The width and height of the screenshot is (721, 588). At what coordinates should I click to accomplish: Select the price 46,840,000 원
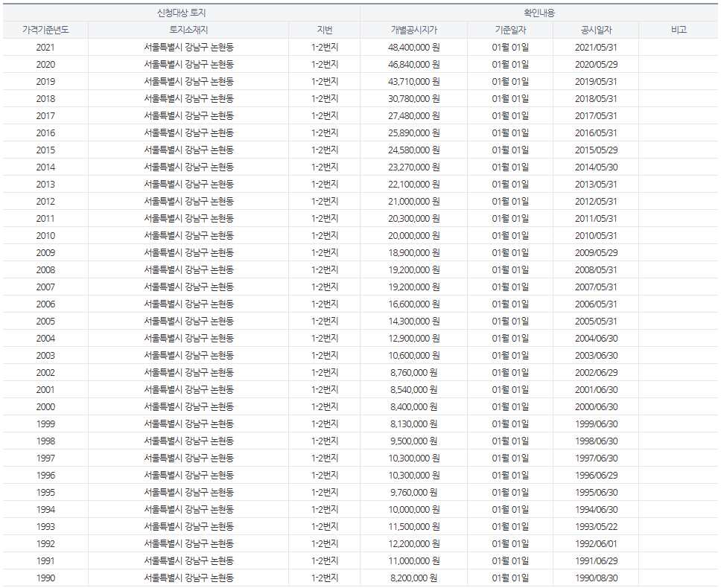pos(414,64)
